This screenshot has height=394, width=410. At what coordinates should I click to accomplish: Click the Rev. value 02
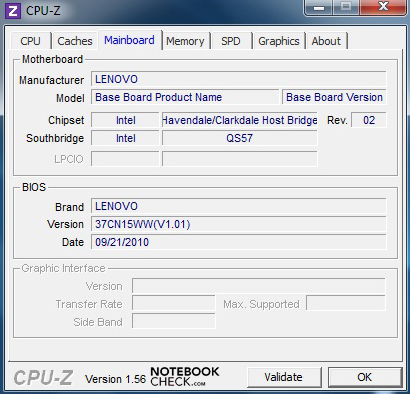click(369, 120)
